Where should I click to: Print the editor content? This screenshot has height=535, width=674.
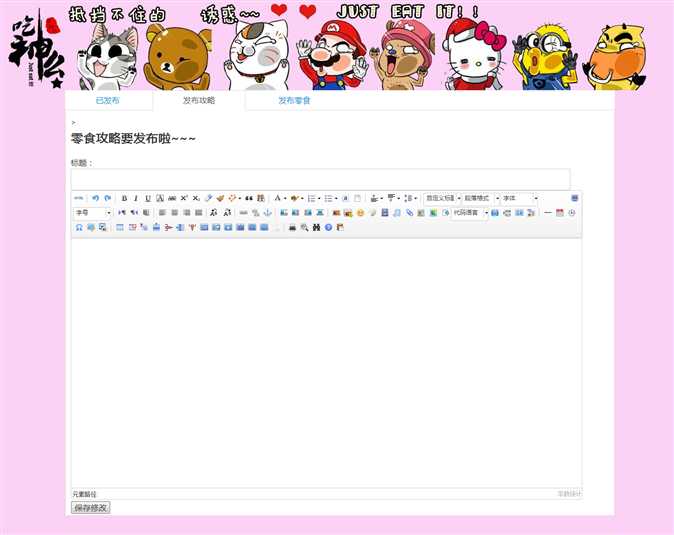point(292,227)
